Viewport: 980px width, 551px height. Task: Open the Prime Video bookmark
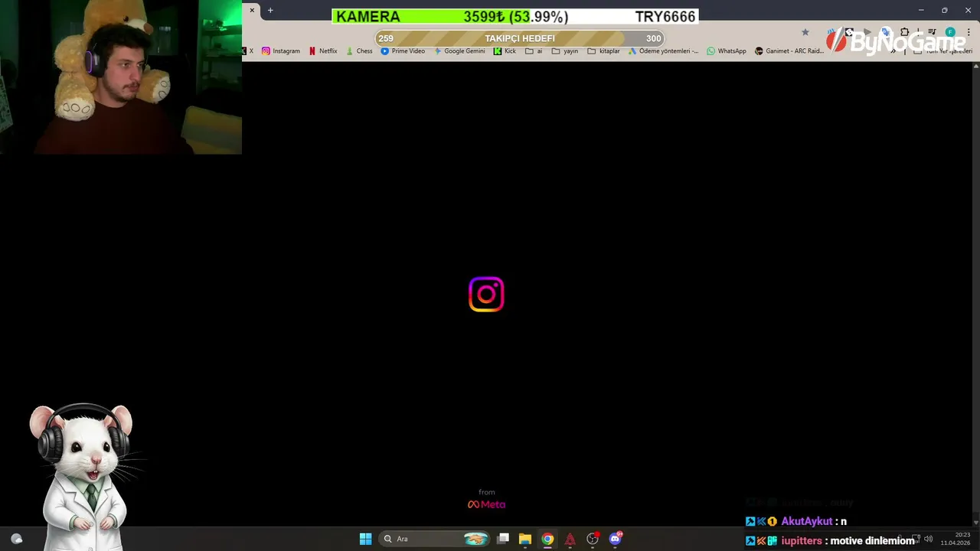pos(403,51)
